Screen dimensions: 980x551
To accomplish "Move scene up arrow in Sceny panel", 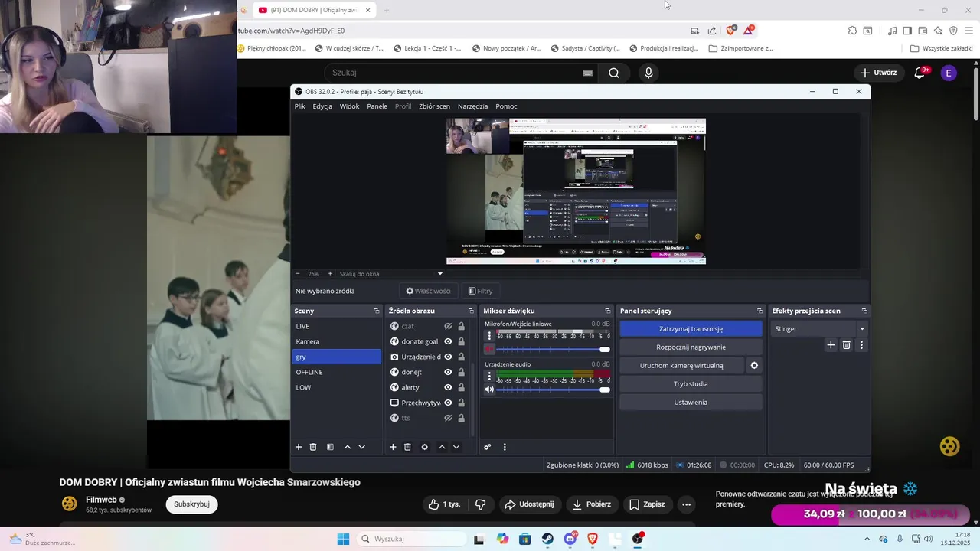I will pos(348,447).
